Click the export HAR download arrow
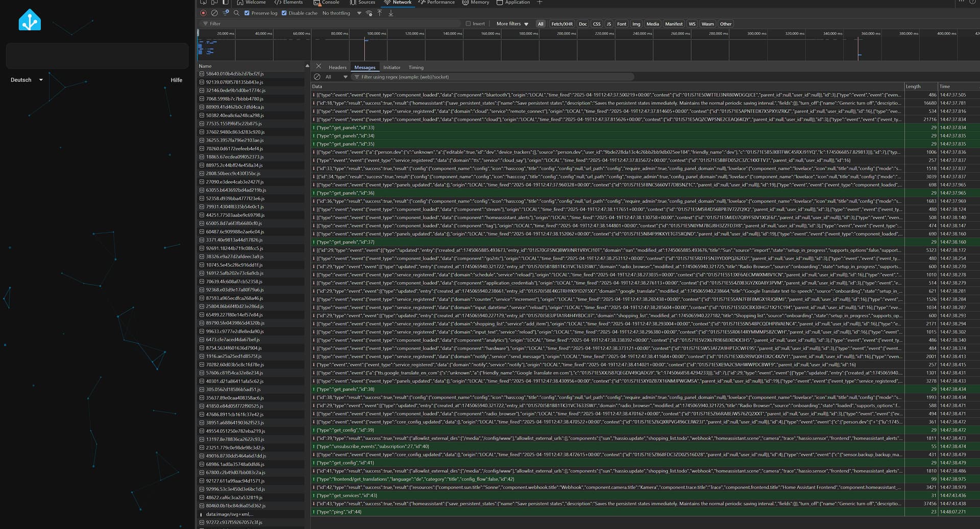The image size is (980, 529). 391,13
